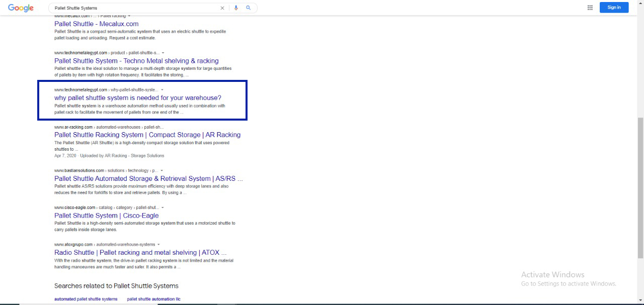Open Radio Shuttle ATOX result link
Image resolution: width=644 pixels, height=305 pixels.
pos(140,253)
